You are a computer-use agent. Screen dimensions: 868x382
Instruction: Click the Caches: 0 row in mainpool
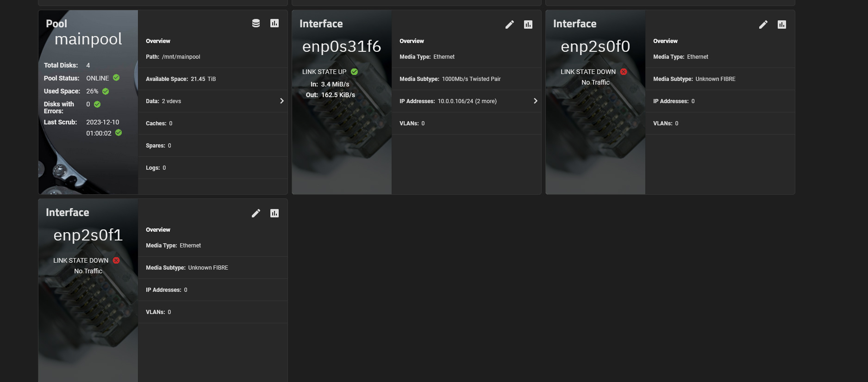click(x=213, y=123)
